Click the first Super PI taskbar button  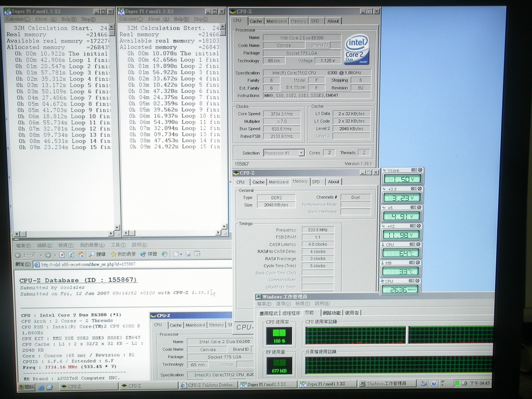[x=268, y=384]
